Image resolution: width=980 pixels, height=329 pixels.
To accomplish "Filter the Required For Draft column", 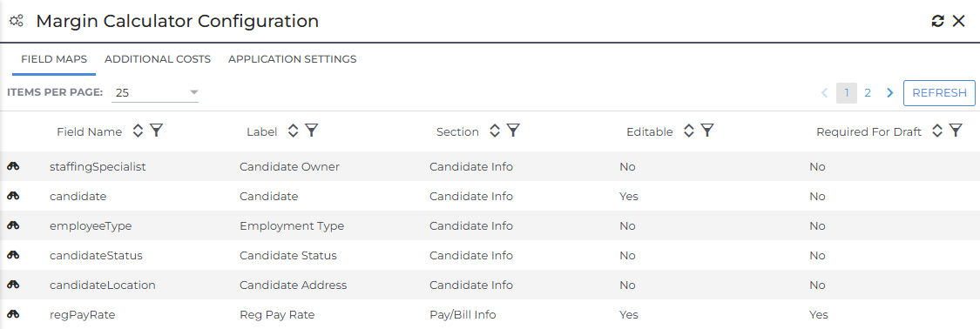I will (956, 131).
